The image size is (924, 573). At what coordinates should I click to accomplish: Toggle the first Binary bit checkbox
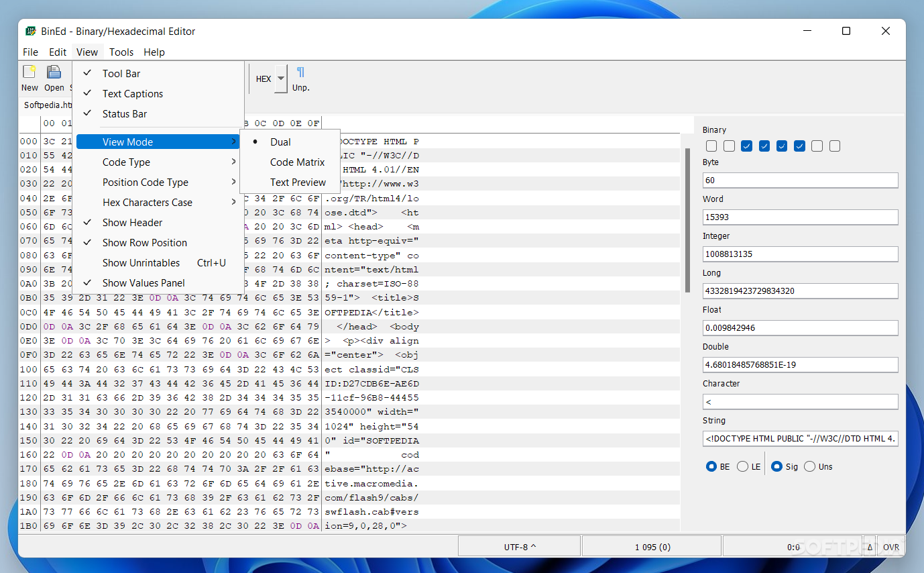pos(711,146)
